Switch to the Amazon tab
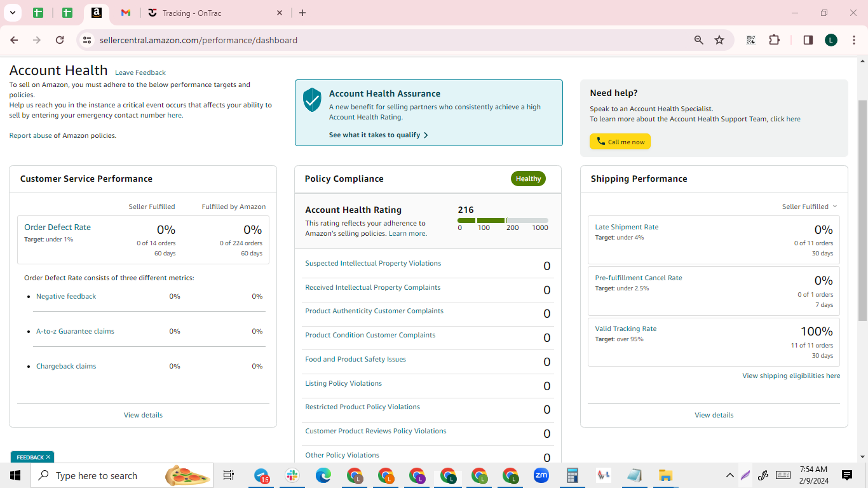 [x=96, y=13]
